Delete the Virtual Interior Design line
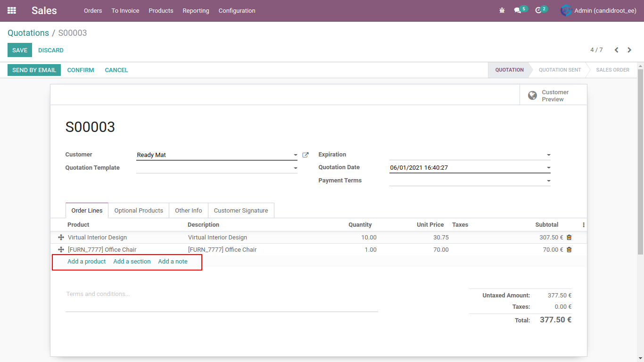This screenshot has width=644, height=362. coord(569,238)
